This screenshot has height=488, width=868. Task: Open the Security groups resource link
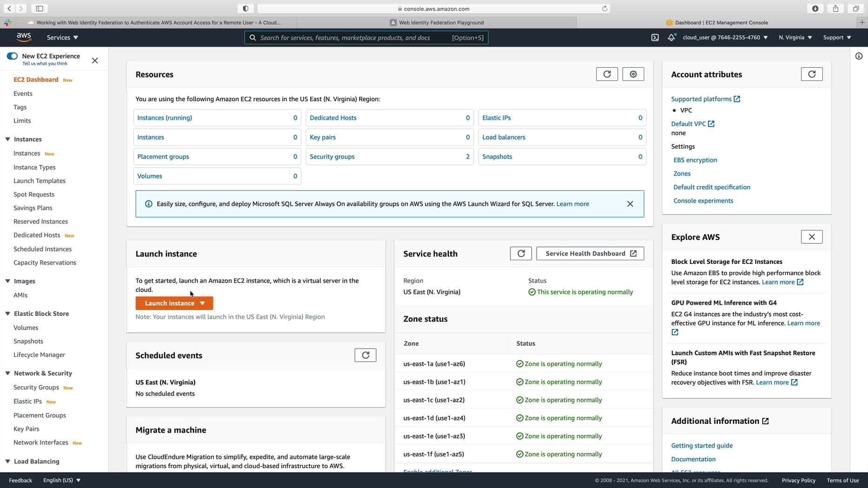coord(332,157)
